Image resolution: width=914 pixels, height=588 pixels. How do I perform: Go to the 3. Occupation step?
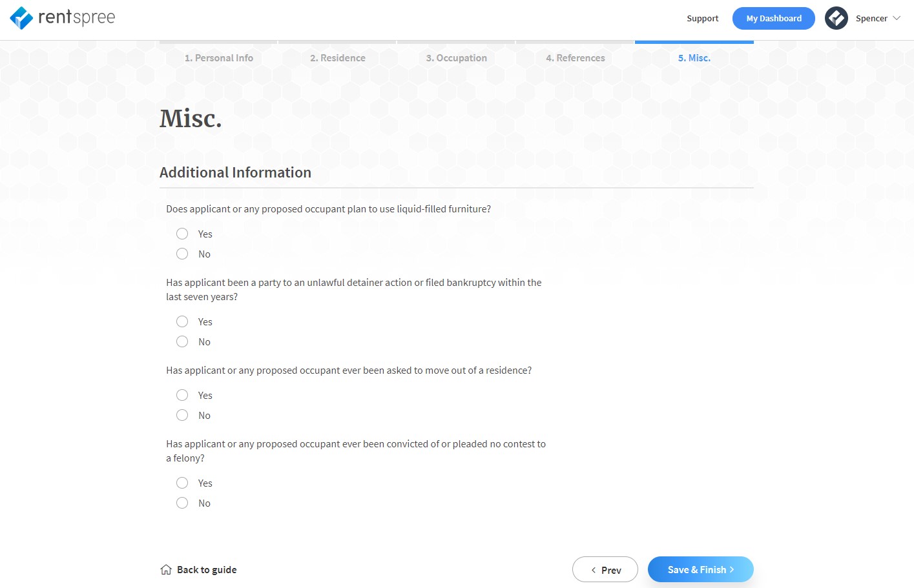[x=457, y=57]
